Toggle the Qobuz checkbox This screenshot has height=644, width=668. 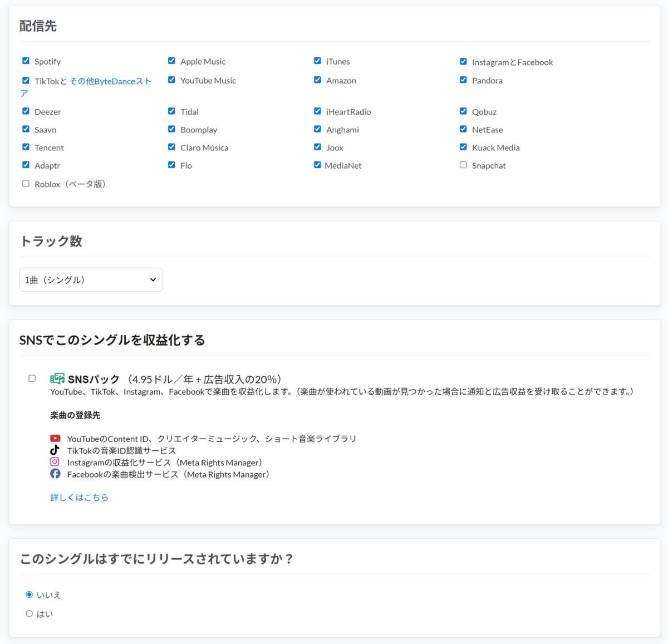463,111
